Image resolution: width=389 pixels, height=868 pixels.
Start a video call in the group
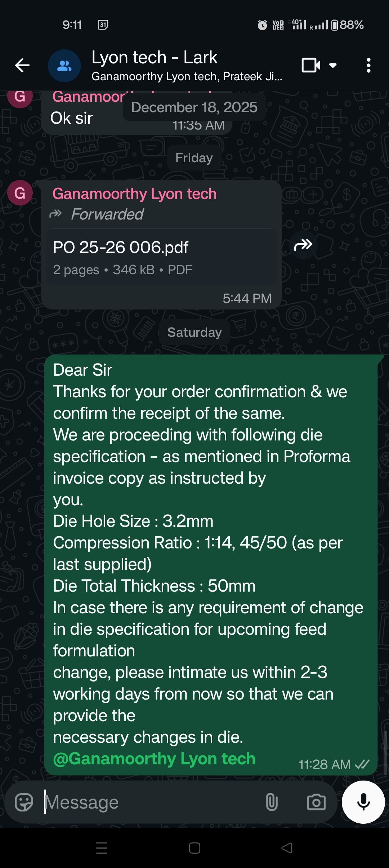point(310,65)
